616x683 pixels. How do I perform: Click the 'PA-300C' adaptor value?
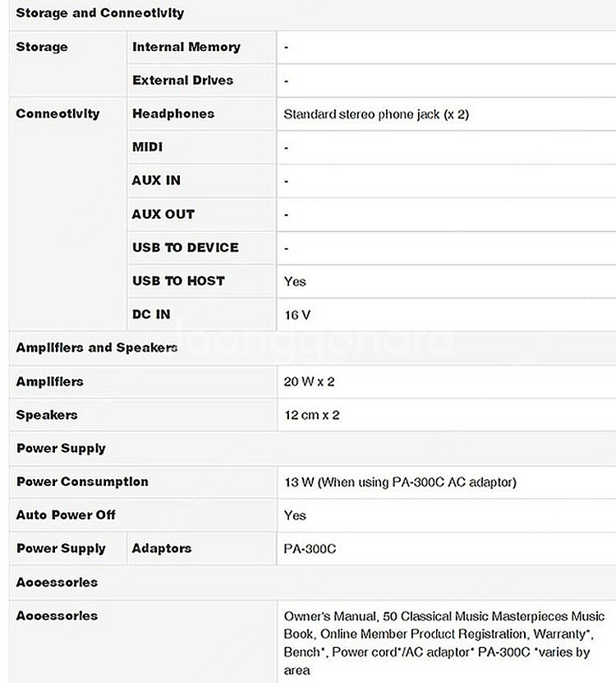click(310, 549)
